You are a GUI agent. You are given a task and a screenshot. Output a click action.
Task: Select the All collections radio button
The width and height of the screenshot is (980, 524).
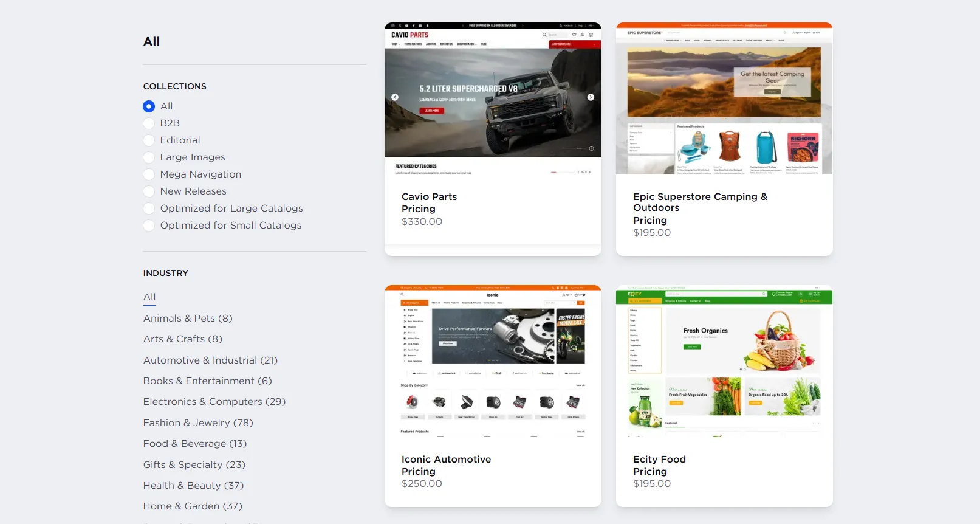point(149,106)
